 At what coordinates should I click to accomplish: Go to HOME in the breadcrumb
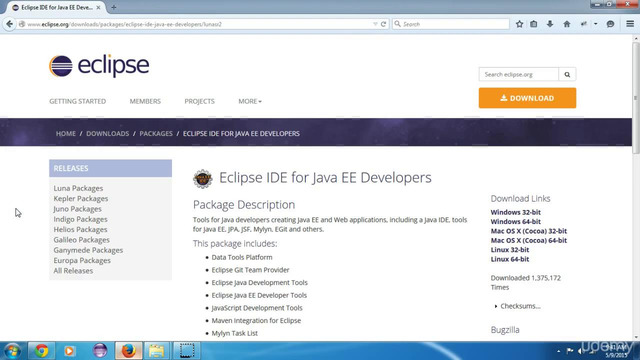66,133
